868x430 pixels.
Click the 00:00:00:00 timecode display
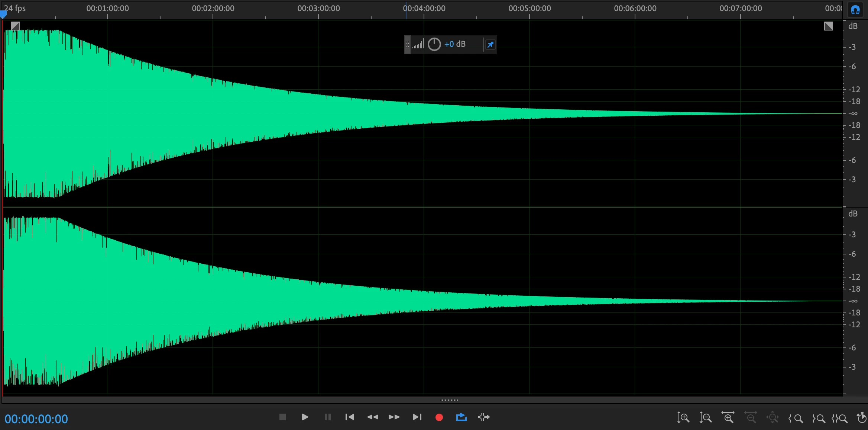tap(36, 419)
